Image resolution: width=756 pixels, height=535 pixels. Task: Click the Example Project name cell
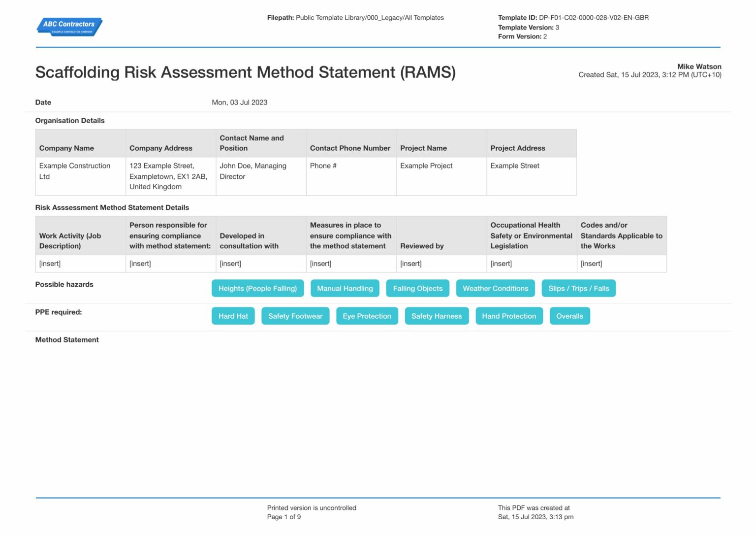(x=441, y=176)
